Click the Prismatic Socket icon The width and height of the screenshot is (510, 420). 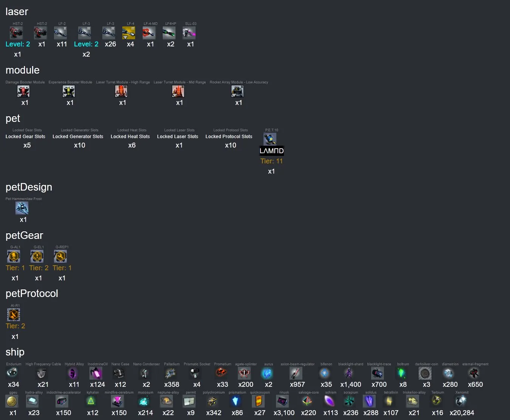[195, 373]
